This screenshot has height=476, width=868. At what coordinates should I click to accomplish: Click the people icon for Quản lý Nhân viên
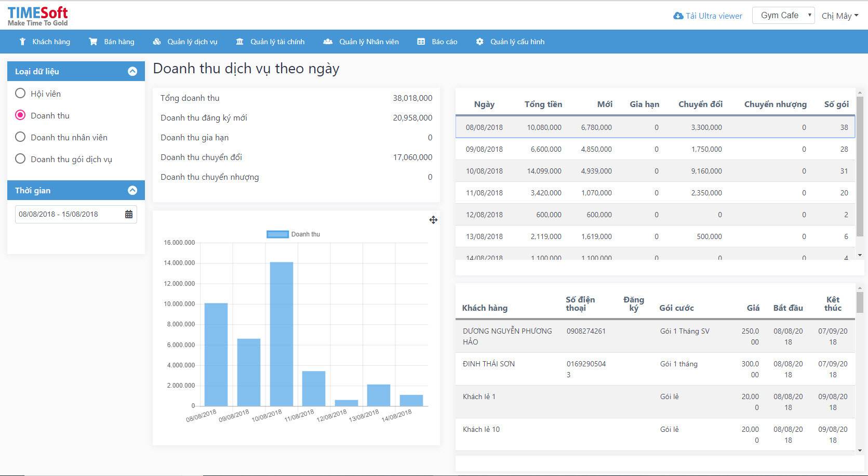click(x=328, y=42)
